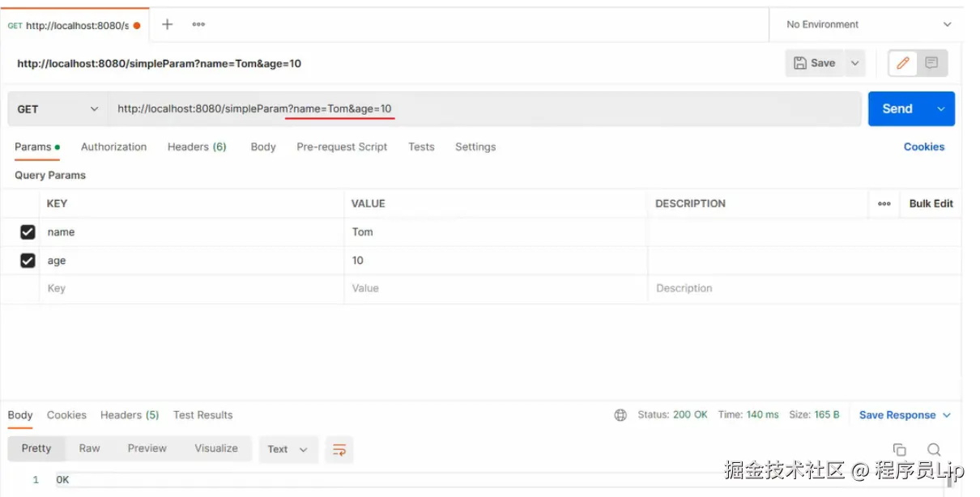Viewport: 980px width, 497px height.
Task: Select the GET localhost request tab
Action: (x=75, y=25)
